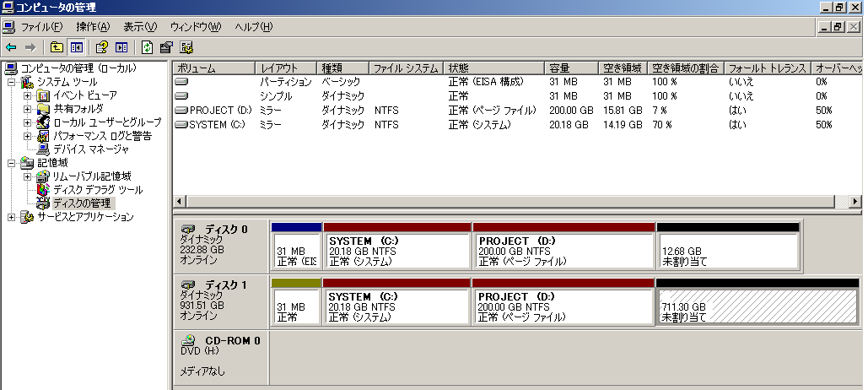The height and width of the screenshot is (390, 868).
Task: Collapse the システム ツール tree node
Action: 12,82
